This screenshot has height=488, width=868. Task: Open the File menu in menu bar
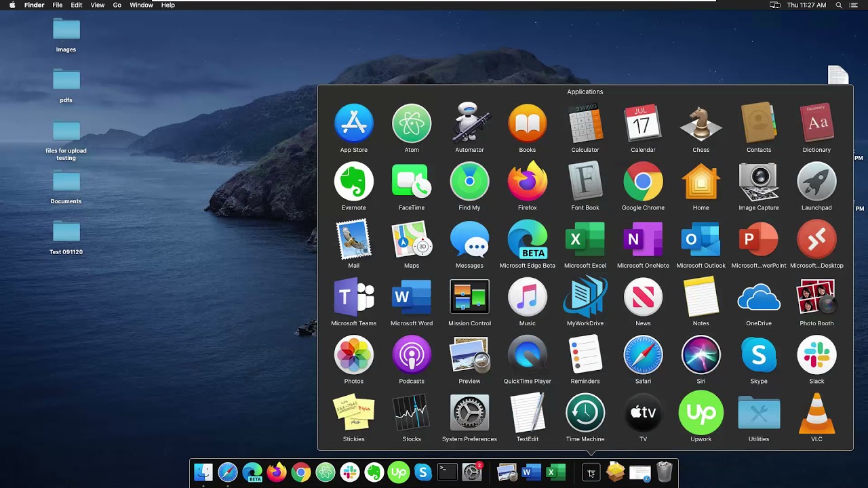pos(58,5)
